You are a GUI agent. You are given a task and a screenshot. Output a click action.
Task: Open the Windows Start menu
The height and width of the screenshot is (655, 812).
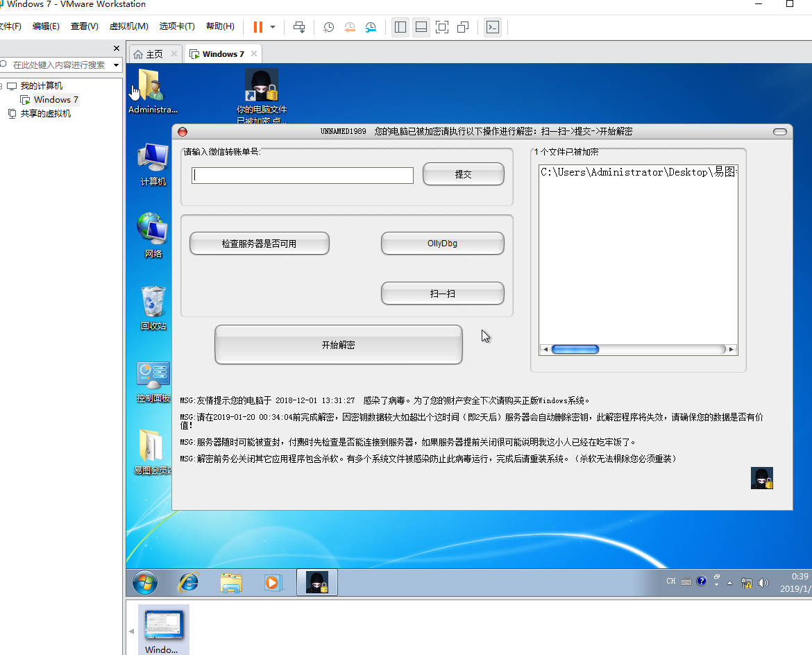tap(145, 583)
